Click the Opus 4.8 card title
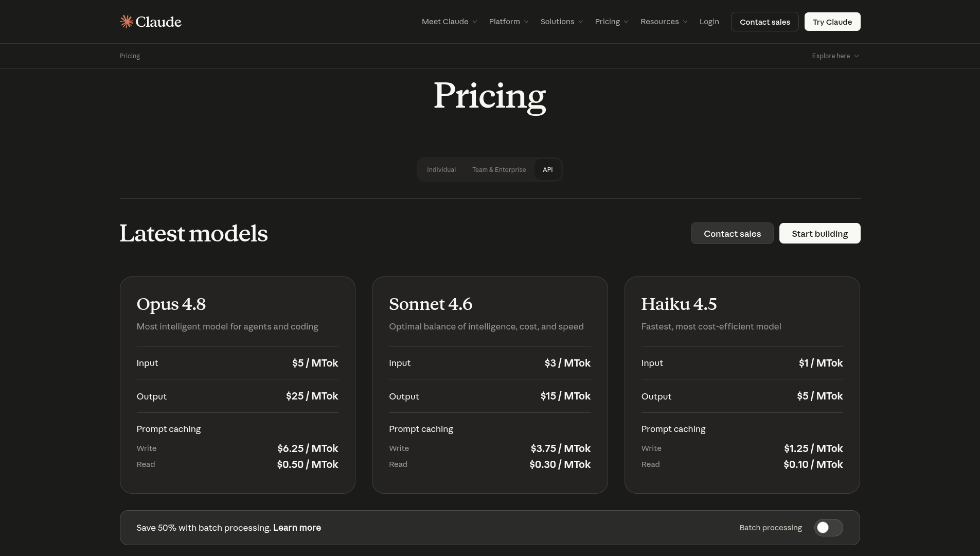The image size is (980, 556). tap(171, 304)
